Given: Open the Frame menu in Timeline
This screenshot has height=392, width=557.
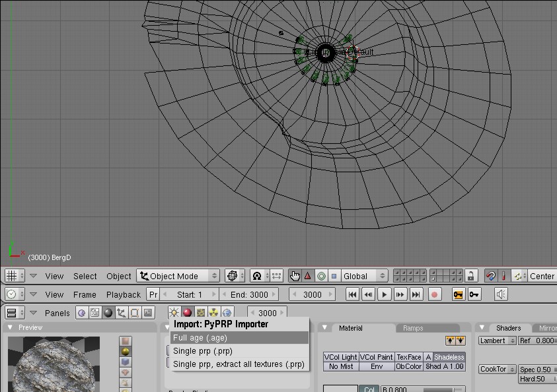Looking at the screenshot, I should click(x=85, y=294).
